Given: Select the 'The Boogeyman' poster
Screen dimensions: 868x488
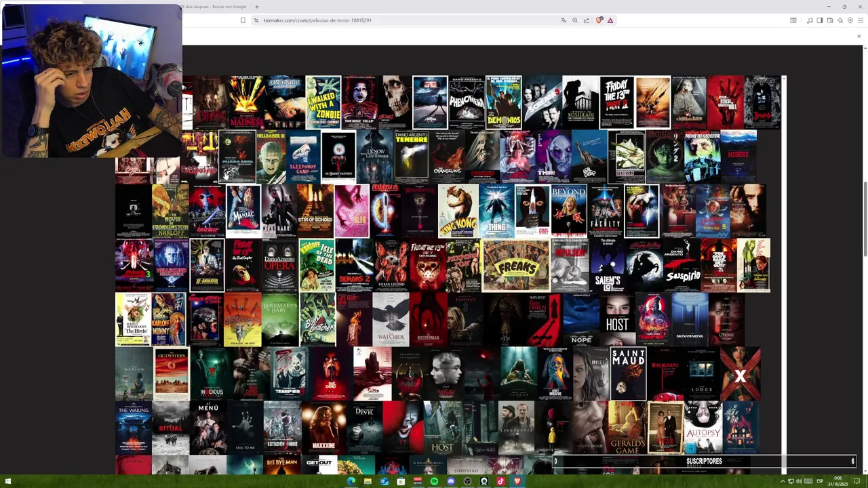Looking at the screenshot, I should [428, 319].
